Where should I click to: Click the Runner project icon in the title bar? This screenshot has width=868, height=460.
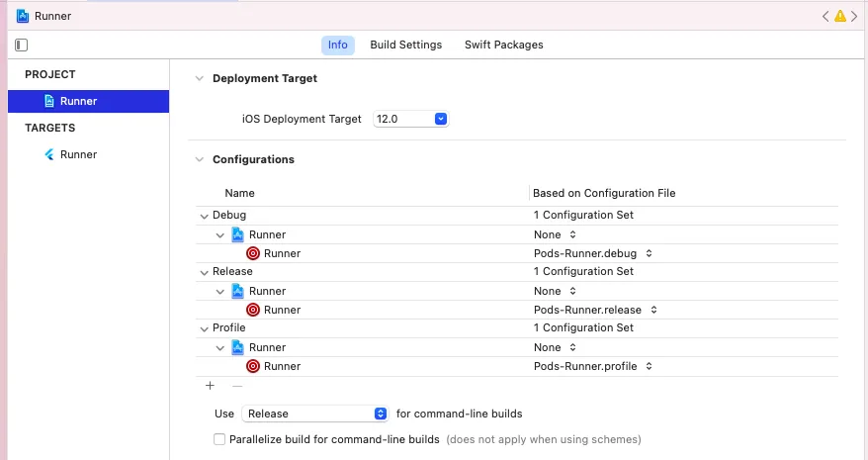point(23,16)
